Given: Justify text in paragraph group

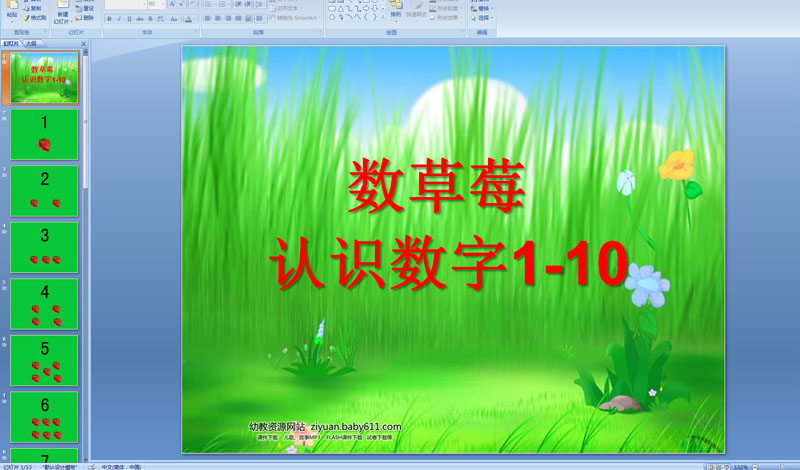Looking at the screenshot, I should 238,18.
